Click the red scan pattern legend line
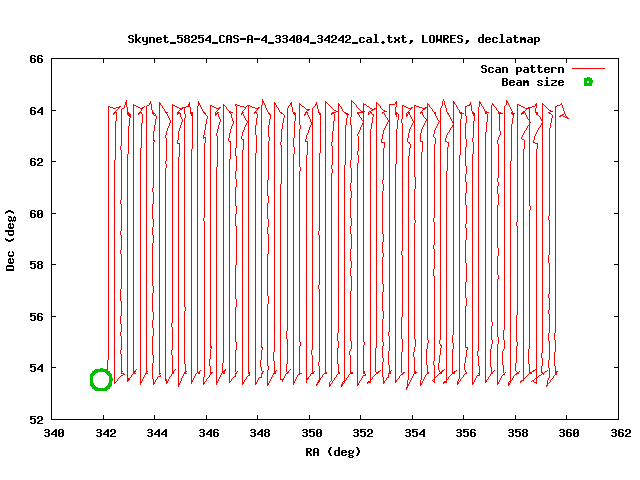The image size is (640, 480). pos(588,69)
